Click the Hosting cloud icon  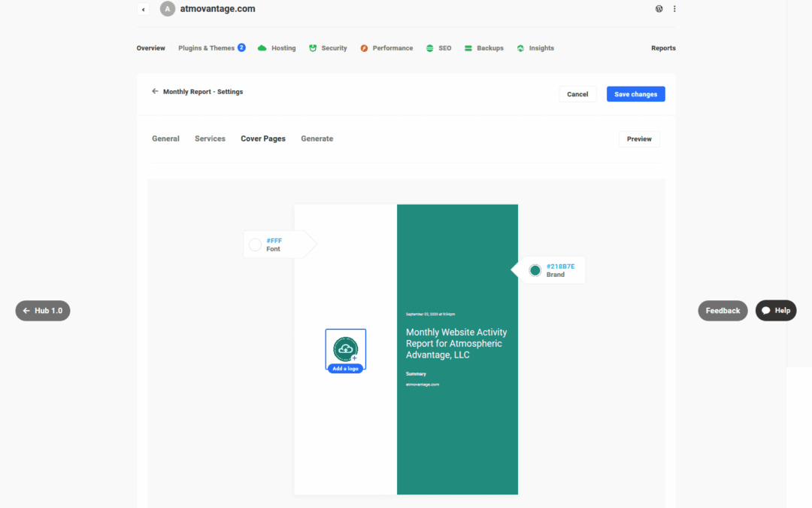point(262,48)
